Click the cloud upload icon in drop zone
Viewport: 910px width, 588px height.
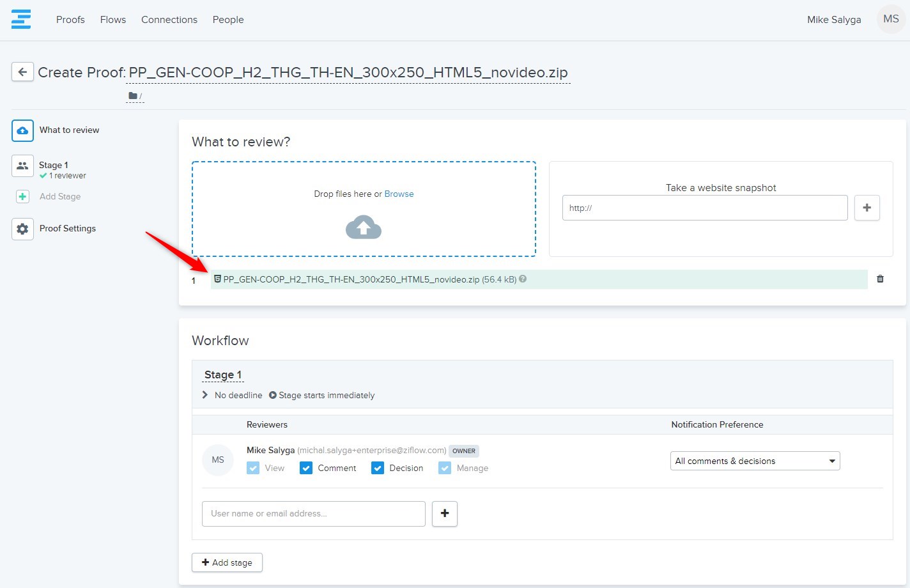[x=363, y=228]
